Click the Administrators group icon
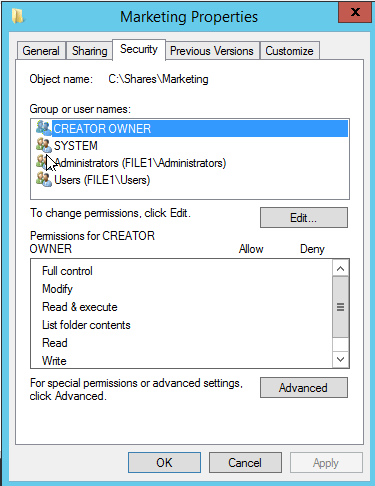 (x=44, y=163)
